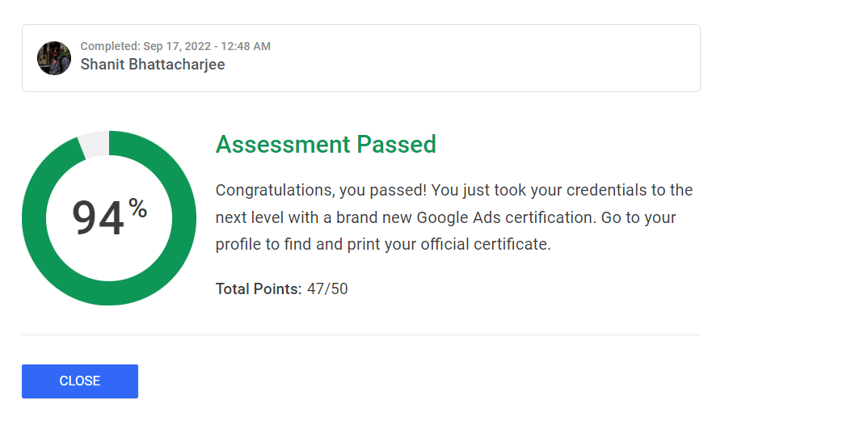Click the percent sign beside 94

tap(138, 208)
